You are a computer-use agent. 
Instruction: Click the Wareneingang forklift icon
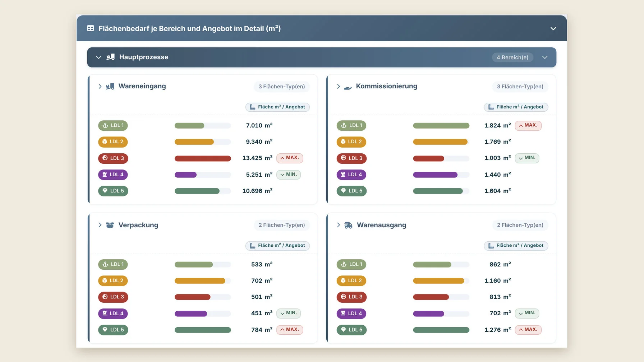[110, 86]
